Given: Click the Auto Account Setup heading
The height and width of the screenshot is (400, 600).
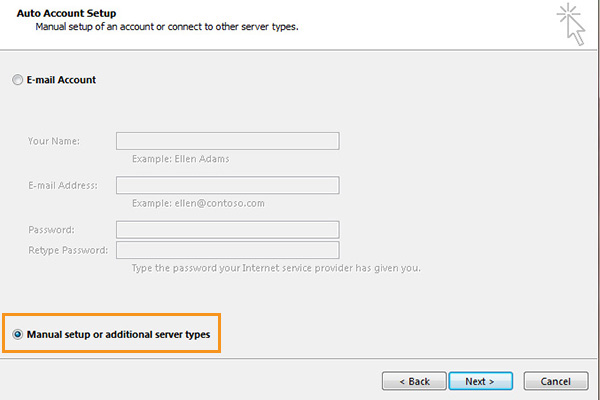Looking at the screenshot, I should tap(66, 13).
